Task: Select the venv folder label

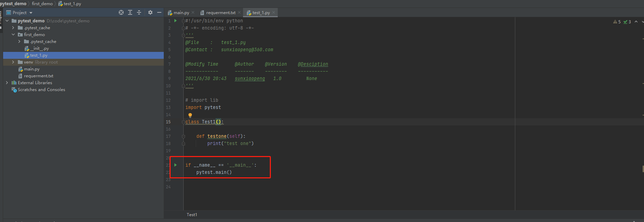Action: click(x=28, y=62)
